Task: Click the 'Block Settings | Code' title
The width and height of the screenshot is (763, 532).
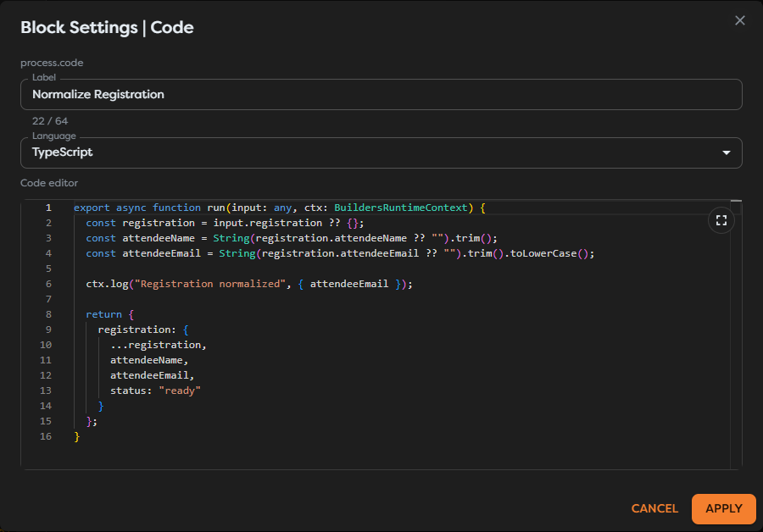Action: 107,28
